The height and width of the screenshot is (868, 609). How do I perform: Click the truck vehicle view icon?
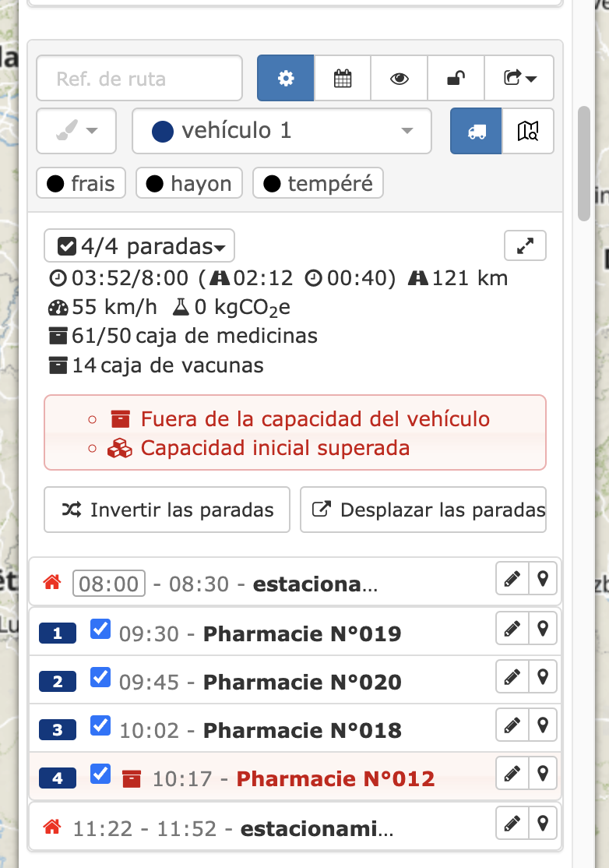477,131
